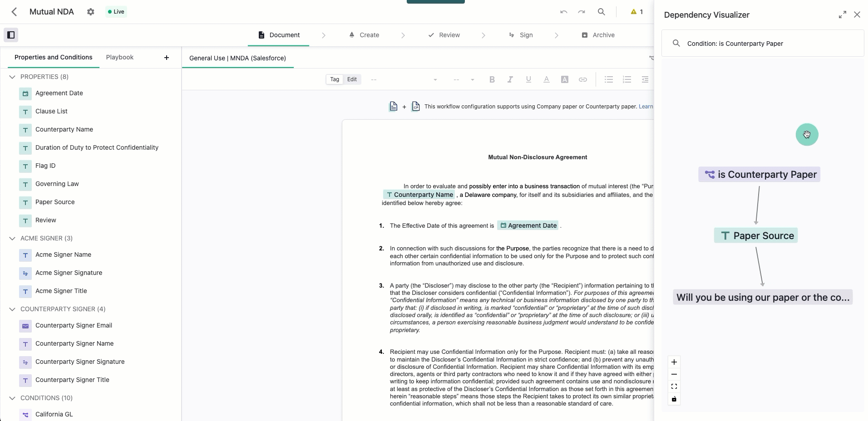Open the Document step tab
The height and width of the screenshot is (421, 868).
point(279,35)
